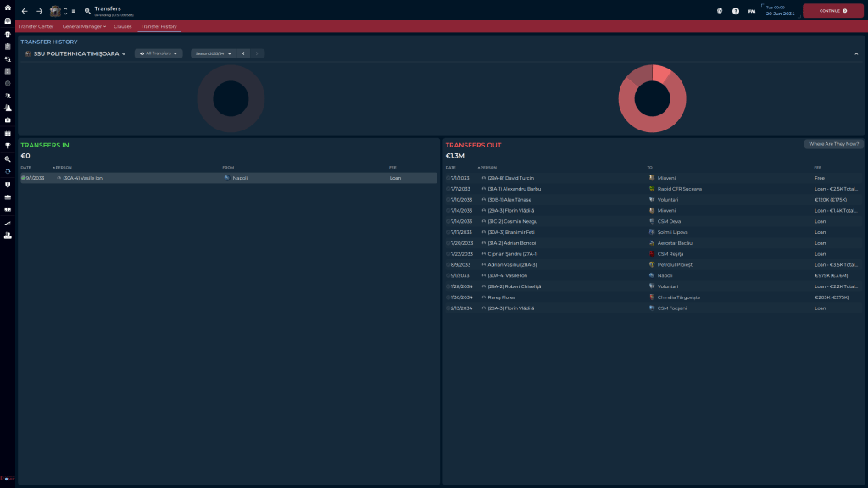The image size is (868, 488).
Task: Open the help question mark icon
Action: click(736, 11)
